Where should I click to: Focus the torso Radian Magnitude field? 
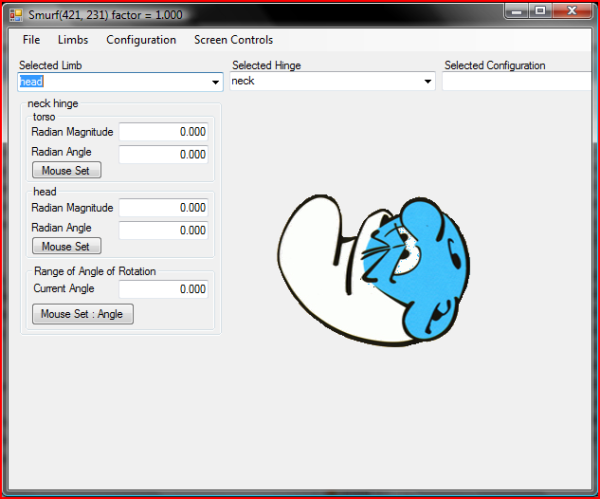coord(163,132)
